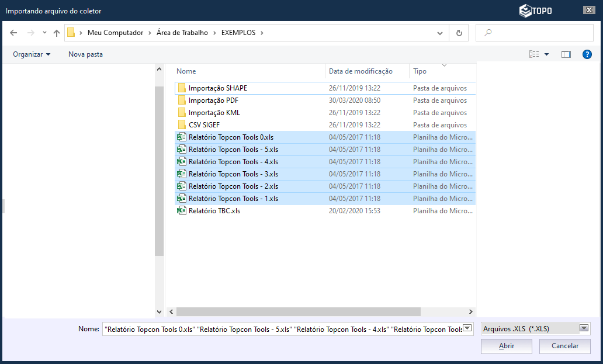Click Nova pasta in the toolbar
Viewport: 603px width, 364px height.
click(x=85, y=54)
